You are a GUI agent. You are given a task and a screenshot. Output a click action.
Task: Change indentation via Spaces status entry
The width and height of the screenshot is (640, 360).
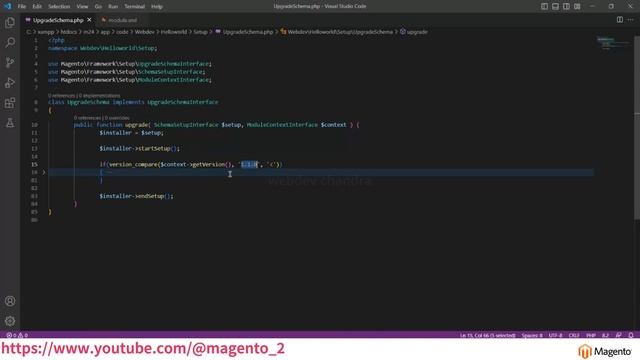(x=532, y=335)
